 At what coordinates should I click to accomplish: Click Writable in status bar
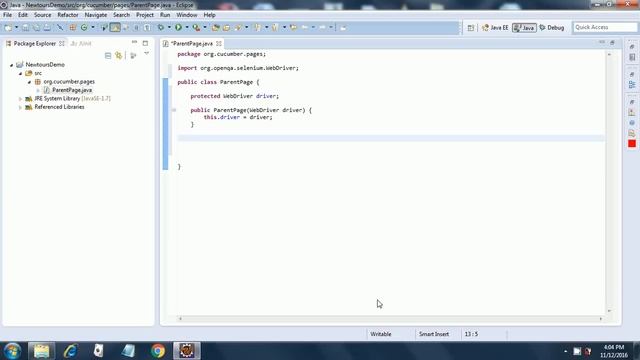[380, 334]
